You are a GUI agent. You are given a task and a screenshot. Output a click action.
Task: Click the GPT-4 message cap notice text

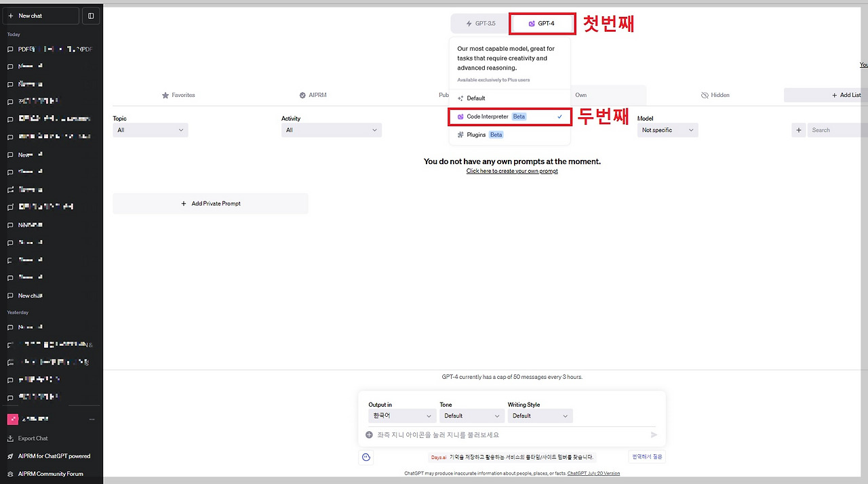[x=512, y=377]
